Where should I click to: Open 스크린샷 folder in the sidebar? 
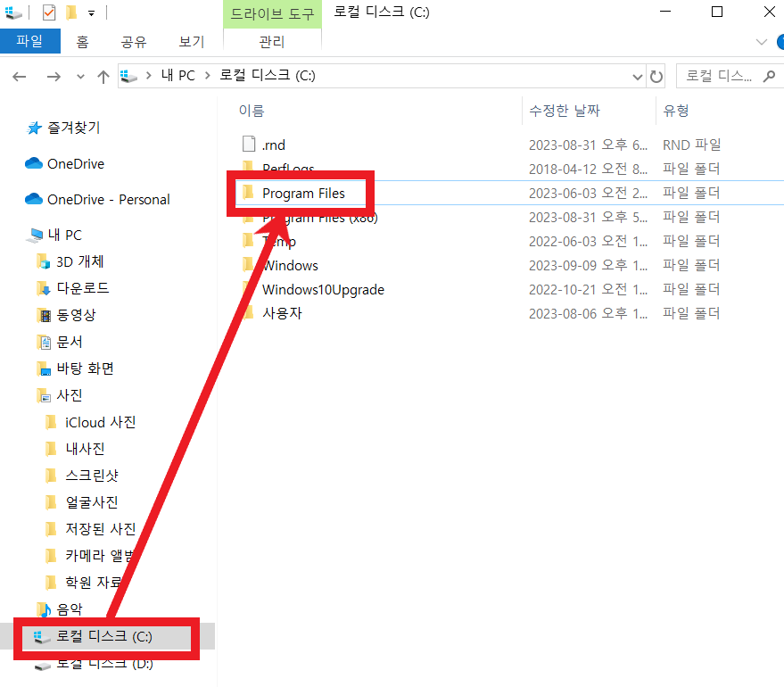(92, 476)
